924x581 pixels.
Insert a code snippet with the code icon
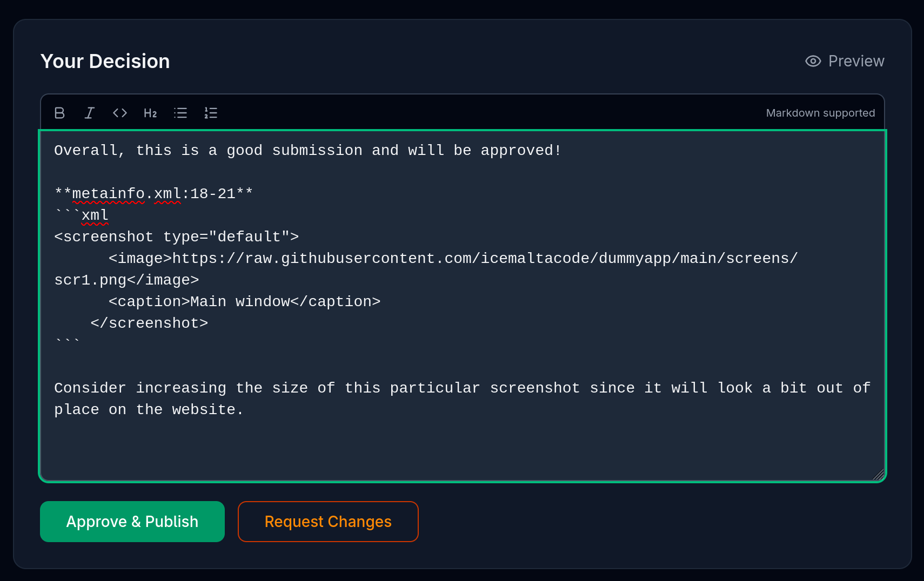[x=119, y=113]
